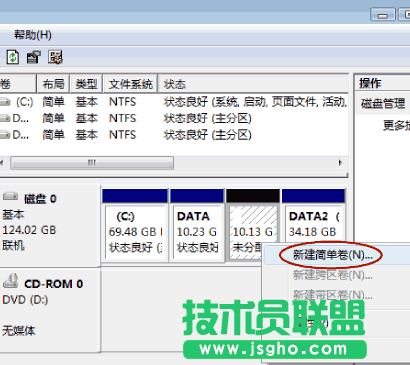Click 124.02 GB disk size text

pos(29,230)
